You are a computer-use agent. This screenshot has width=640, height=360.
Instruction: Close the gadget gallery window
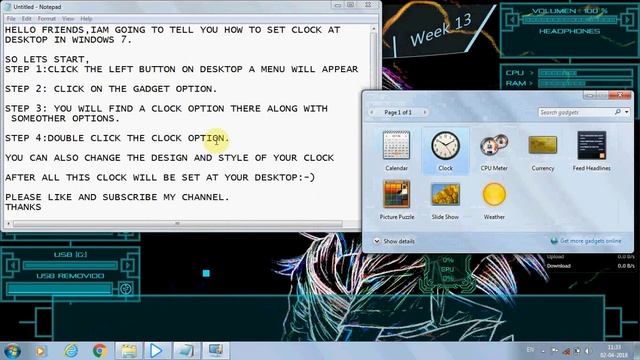[620, 96]
